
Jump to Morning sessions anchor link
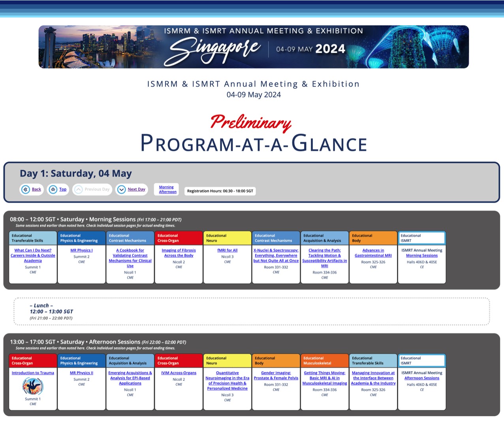(x=166, y=187)
